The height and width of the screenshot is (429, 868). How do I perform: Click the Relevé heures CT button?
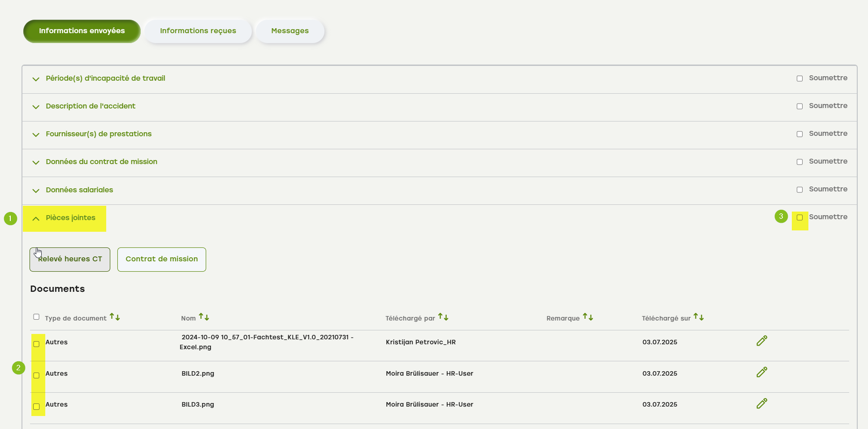(x=70, y=259)
